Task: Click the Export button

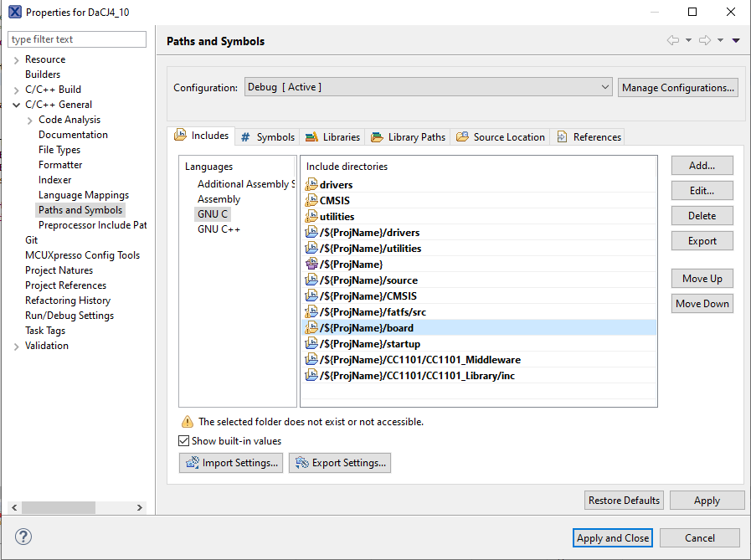Action: [702, 241]
